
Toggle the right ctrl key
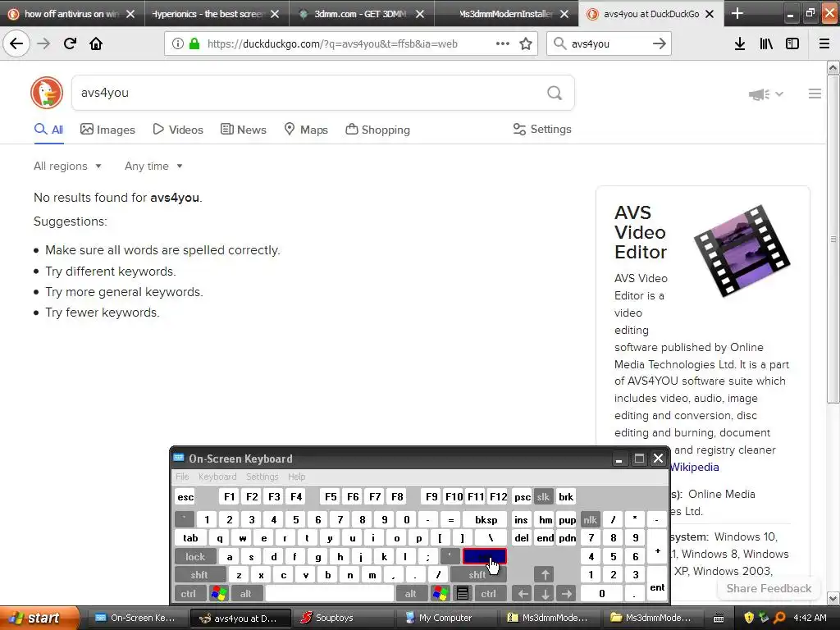point(489,594)
